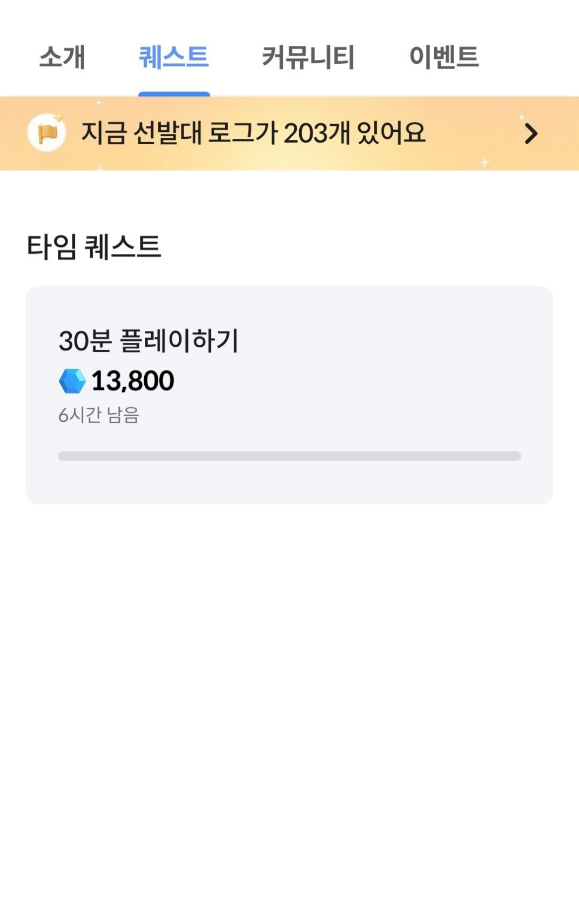Screen dimensions: 579x924
Task: Click the blue underline beneath 퀘스트 tab
Action: (x=174, y=94)
